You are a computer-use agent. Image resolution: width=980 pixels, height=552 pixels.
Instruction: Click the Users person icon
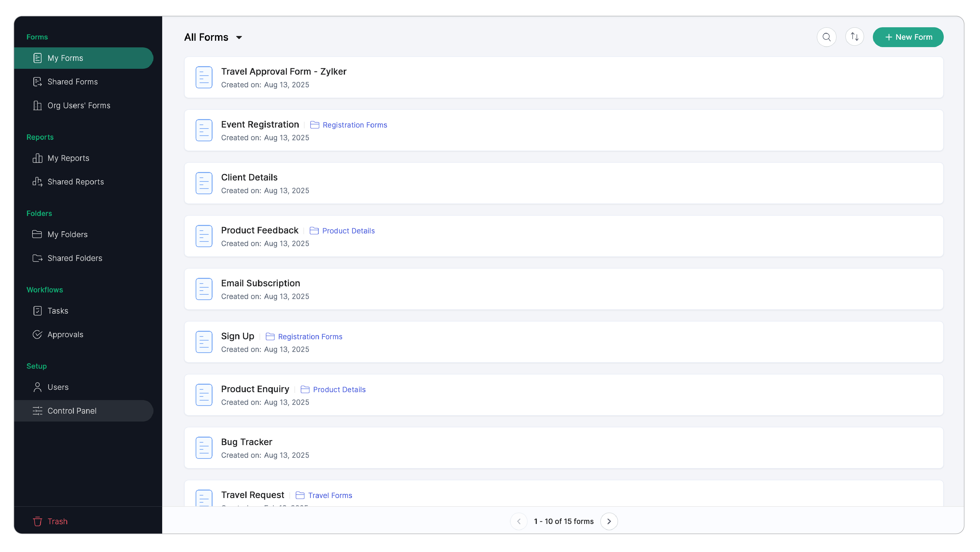[x=37, y=387]
